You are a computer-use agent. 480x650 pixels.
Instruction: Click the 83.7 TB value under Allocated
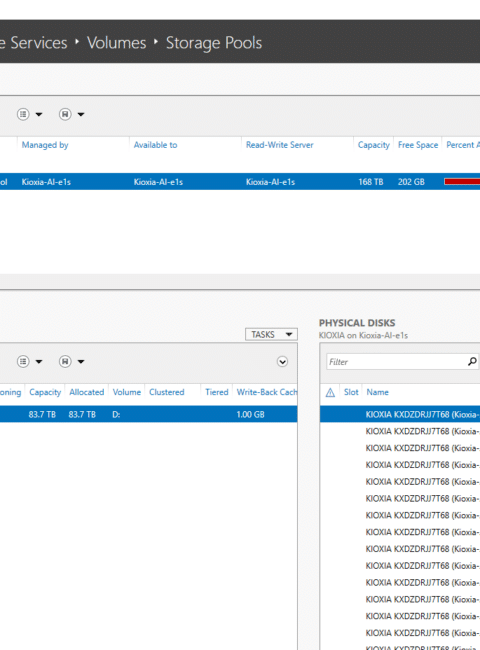[x=82, y=415]
